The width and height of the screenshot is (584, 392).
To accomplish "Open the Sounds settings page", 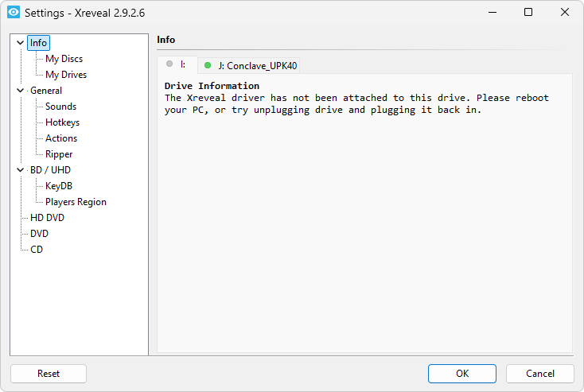I will click(x=60, y=107).
